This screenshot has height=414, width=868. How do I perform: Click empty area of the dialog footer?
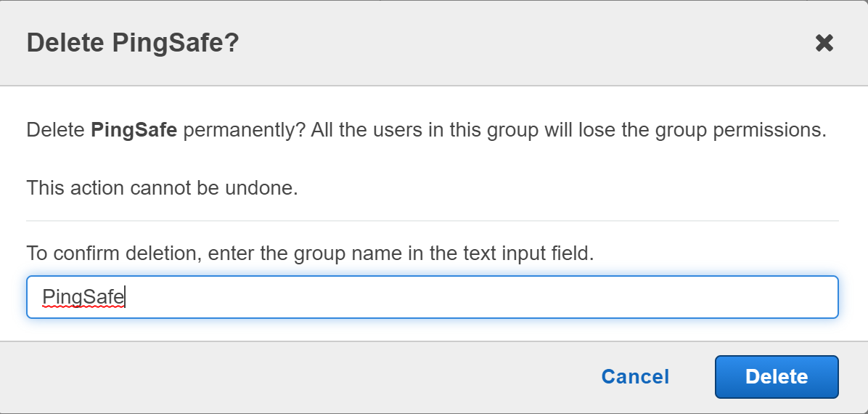click(x=290, y=376)
